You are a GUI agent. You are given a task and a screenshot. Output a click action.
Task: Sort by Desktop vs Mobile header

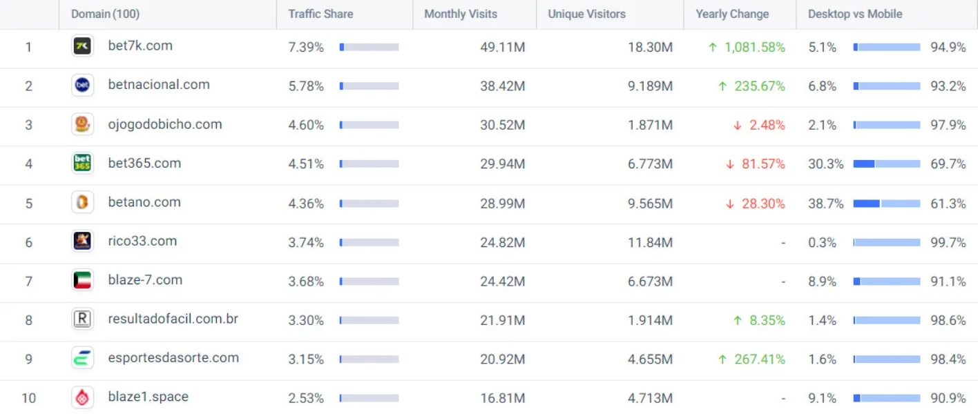855,14
